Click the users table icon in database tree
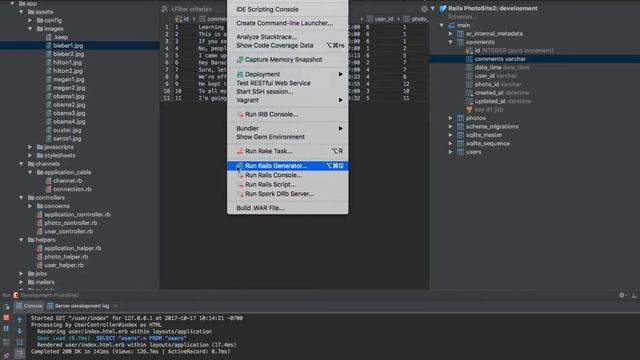Image resolution: width=640 pixels, height=360 pixels. point(460,152)
